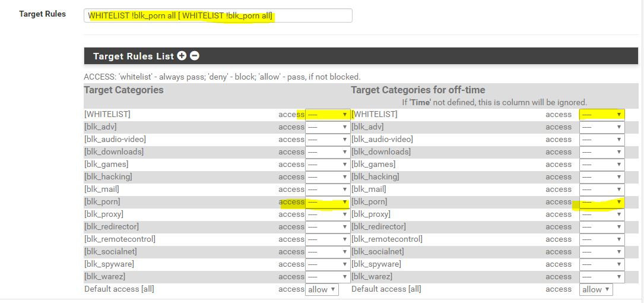Set access for blk_hacking in left column
The width and height of the screenshot is (644, 303).
(328, 177)
